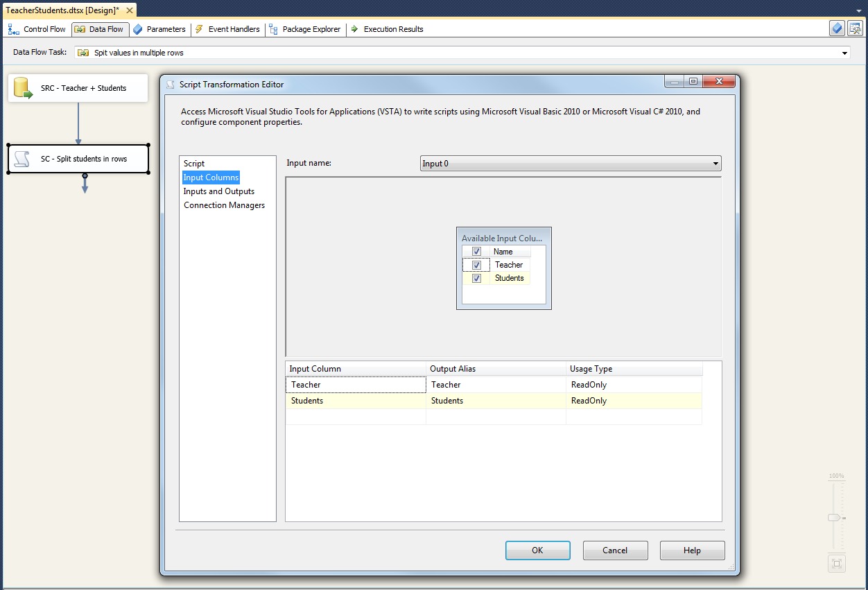This screenshot has width=868, height=590.
Task: Toggle the Teacher column checkbox
Action: point(476,264)
